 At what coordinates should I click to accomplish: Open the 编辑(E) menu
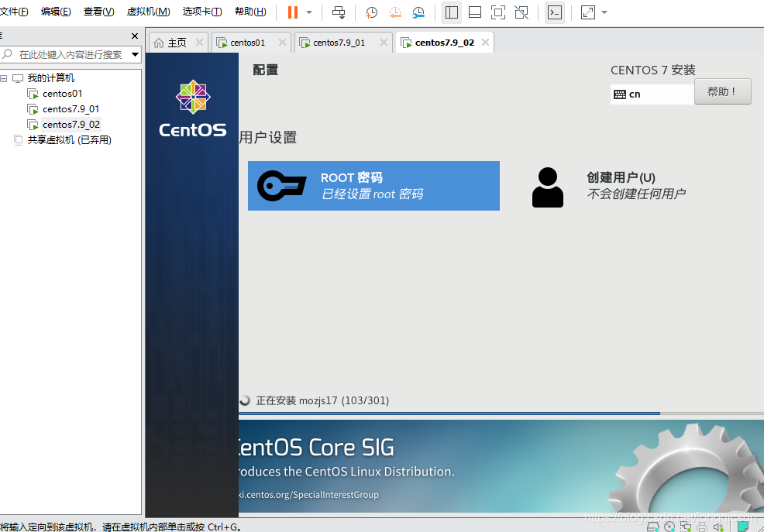point(56,12)
